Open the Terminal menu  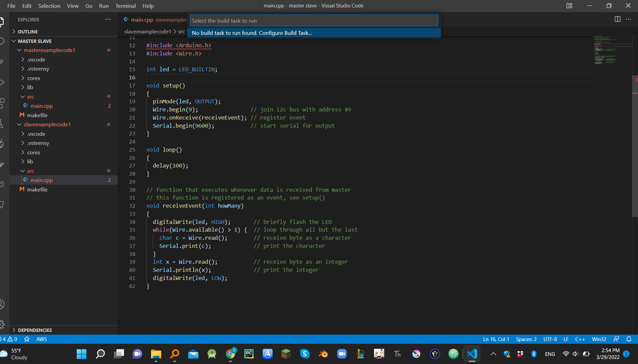pos(125,6)
